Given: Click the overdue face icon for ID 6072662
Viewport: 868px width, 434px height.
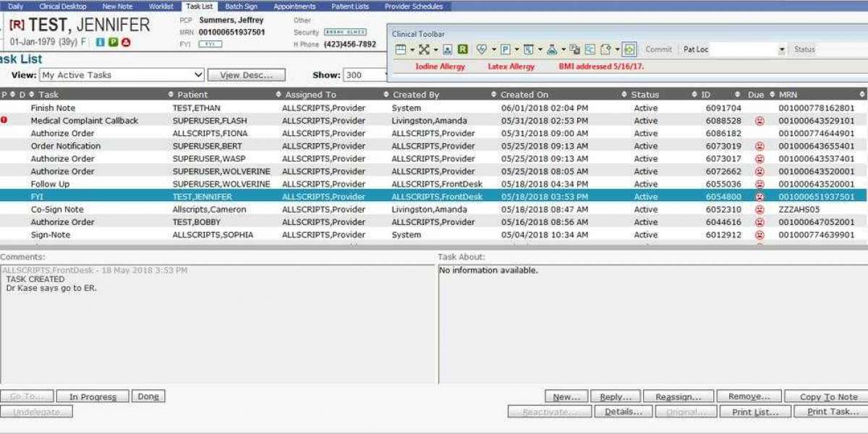Looking at the screenshot, I should coord(759,171).
